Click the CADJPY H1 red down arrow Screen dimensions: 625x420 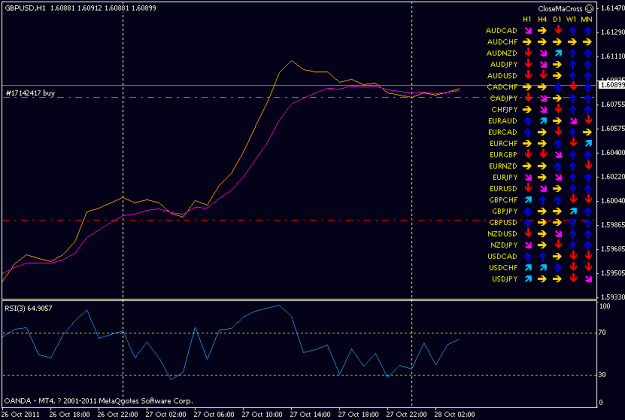pyautogui.click(x=528, y=98)
